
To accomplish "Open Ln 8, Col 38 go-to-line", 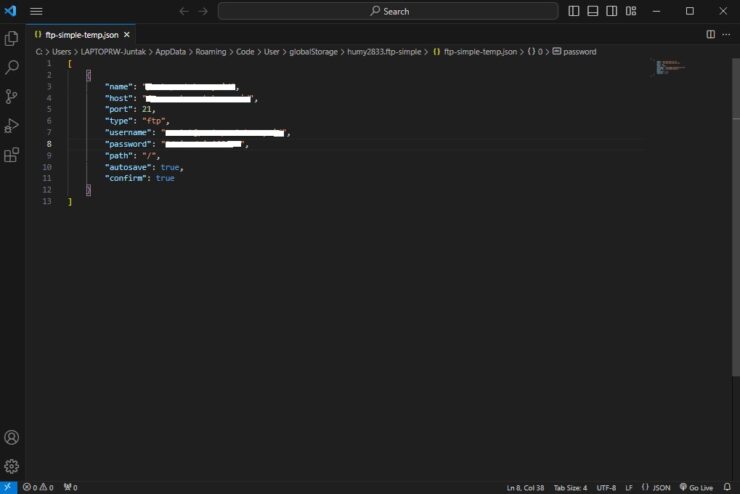I will 525,487.
